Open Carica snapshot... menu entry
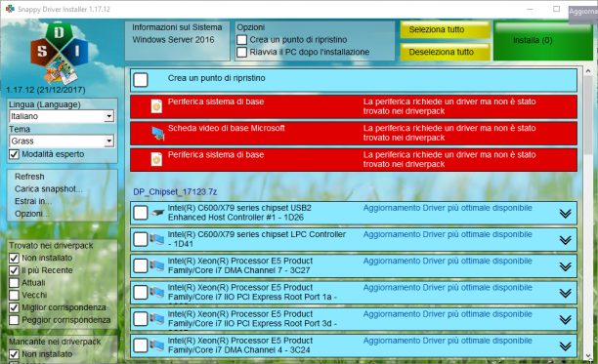Image resolution: width=598 pixels, height=364 pixels. pyautogui.click(x=49, y=189)
